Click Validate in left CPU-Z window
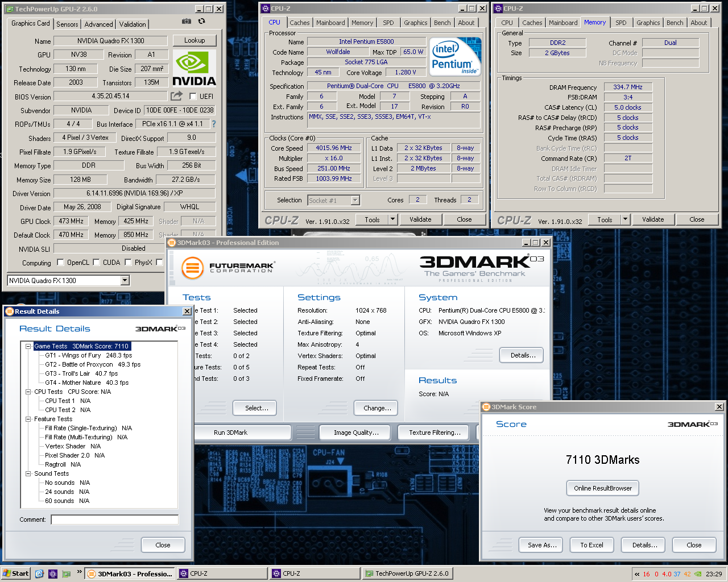 (420, 219)
